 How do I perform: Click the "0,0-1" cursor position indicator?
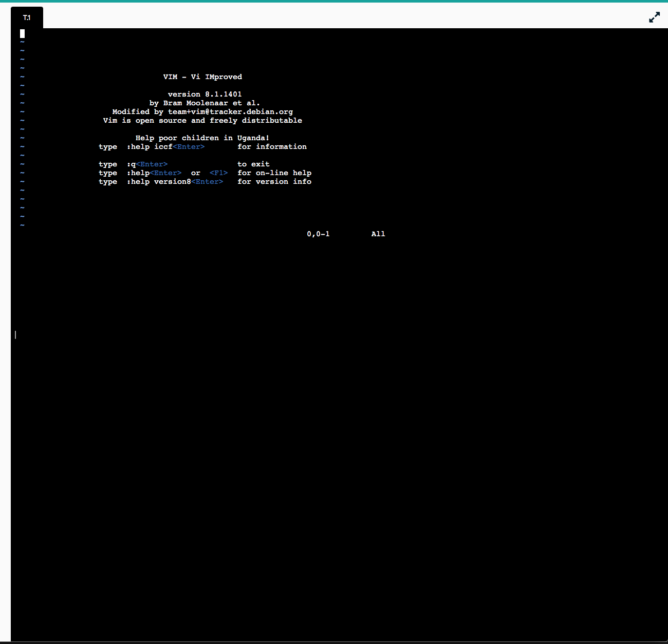pyautogui.click(x=319, y=234)
